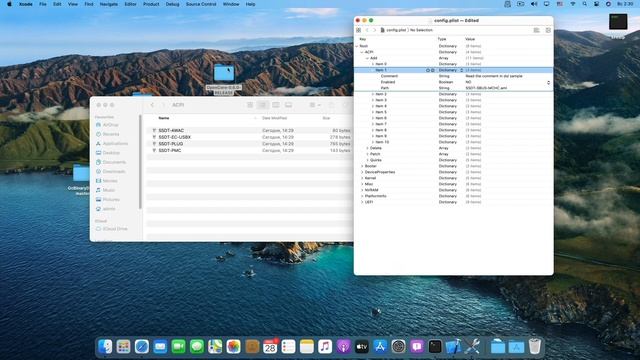Expand Item 0 in Add array
640x360 pixels.
click(x=373, y=64)
